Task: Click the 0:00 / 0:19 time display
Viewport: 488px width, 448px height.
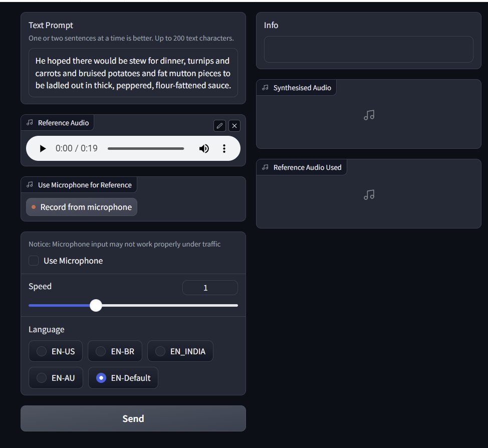Action: [76, 148]
